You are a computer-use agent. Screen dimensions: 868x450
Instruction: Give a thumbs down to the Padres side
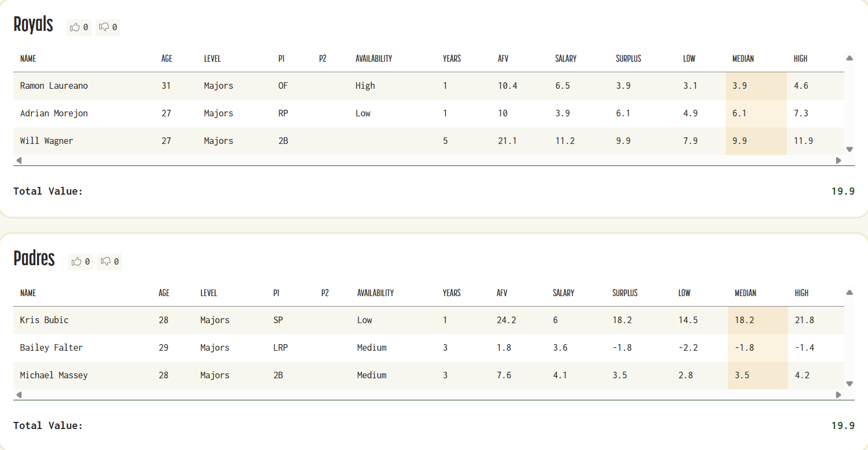[109, 261]
